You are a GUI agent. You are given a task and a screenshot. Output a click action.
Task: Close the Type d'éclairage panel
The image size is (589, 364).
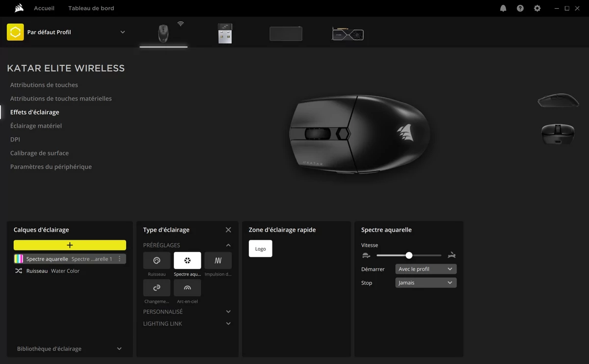tap(228, 230)
